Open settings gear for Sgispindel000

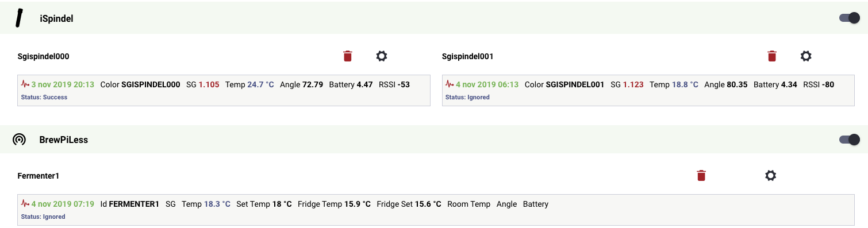[x=382, y=56]
